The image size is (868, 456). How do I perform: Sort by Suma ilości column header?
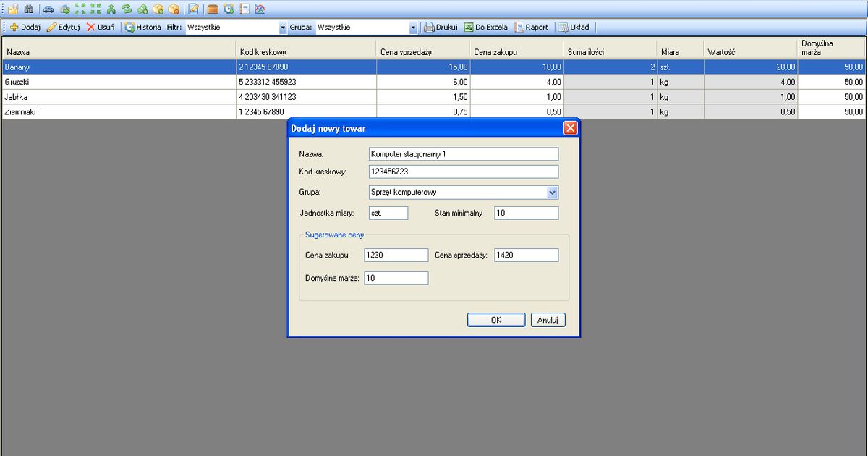coord(610,48)
